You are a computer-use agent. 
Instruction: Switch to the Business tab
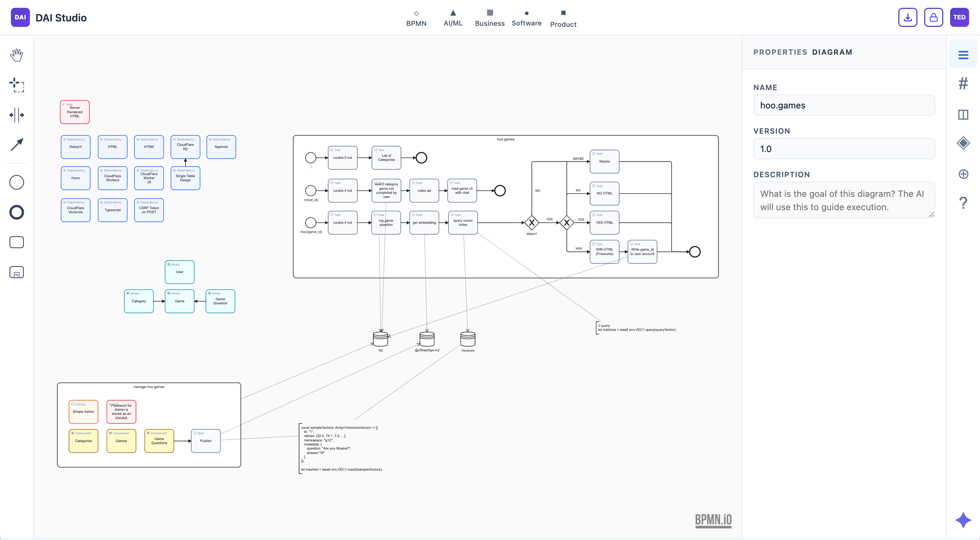(490, 19)
